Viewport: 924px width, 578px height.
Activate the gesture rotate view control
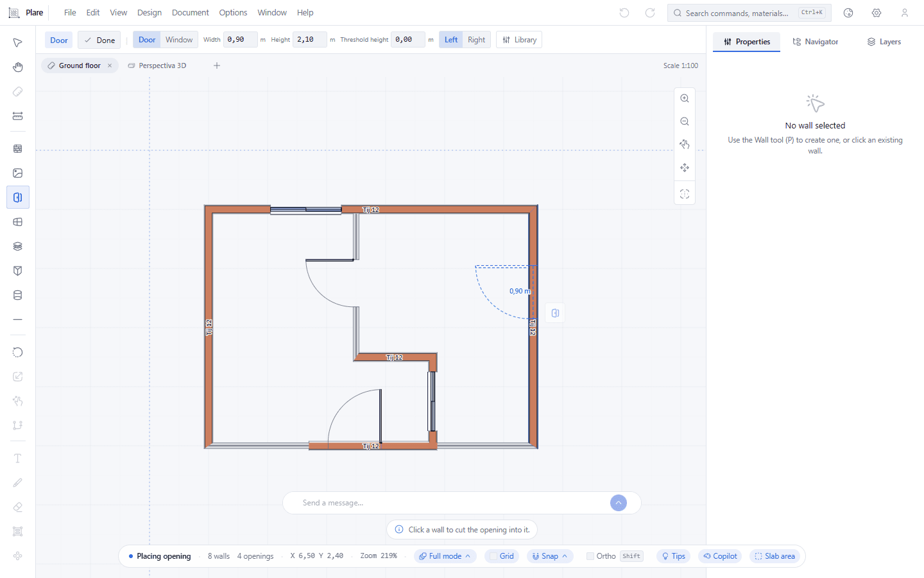click(x=685, y=144)
